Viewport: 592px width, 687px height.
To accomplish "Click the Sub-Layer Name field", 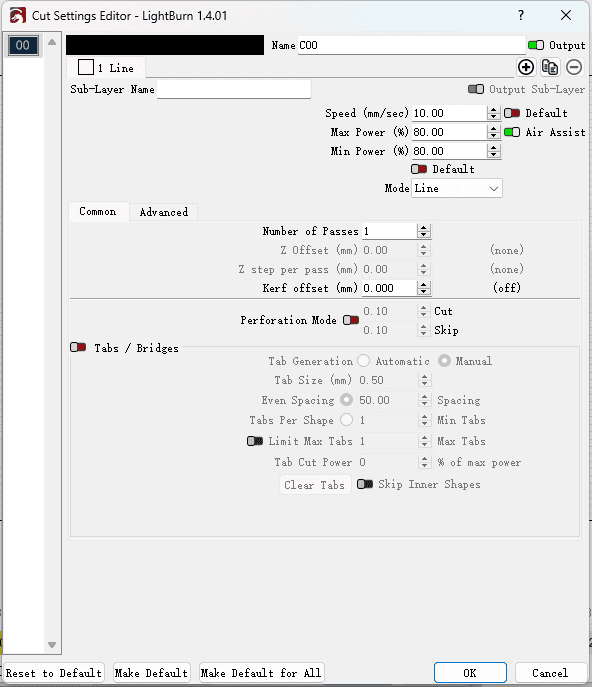I will pos(234,89).
